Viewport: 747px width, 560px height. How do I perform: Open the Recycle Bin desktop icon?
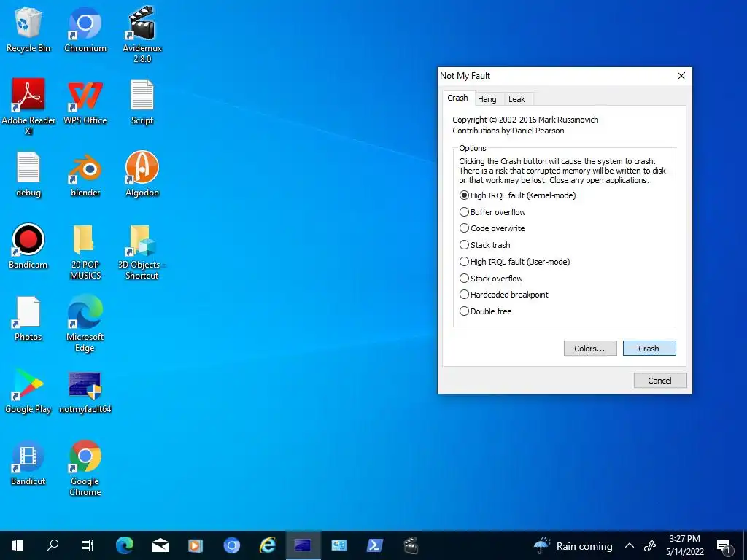tap(28, 31)
